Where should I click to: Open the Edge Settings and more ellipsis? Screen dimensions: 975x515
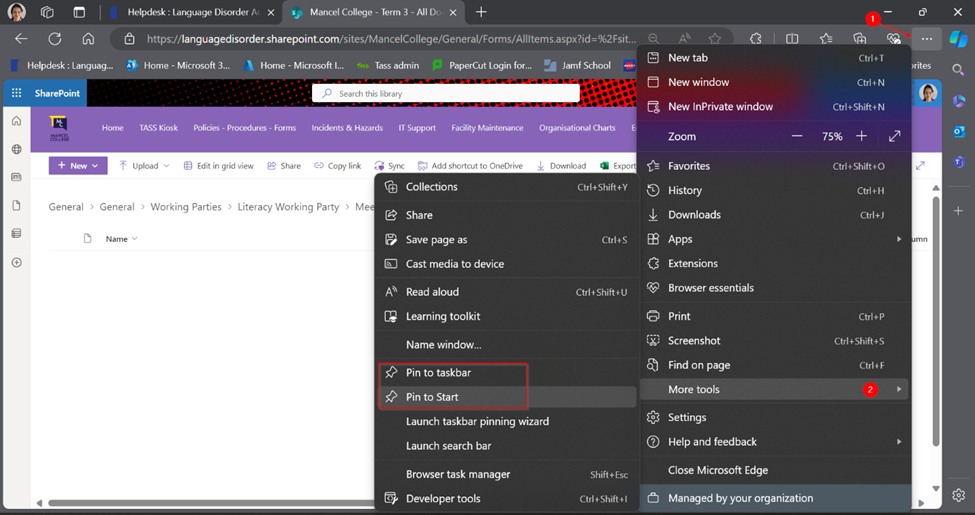pos(927,39)
